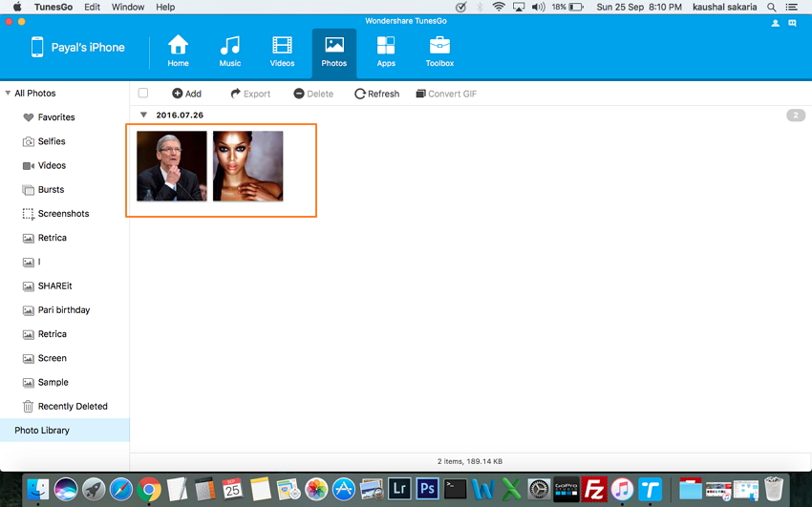Click the Add photos button
812x507 pixels.
point(186,94)
